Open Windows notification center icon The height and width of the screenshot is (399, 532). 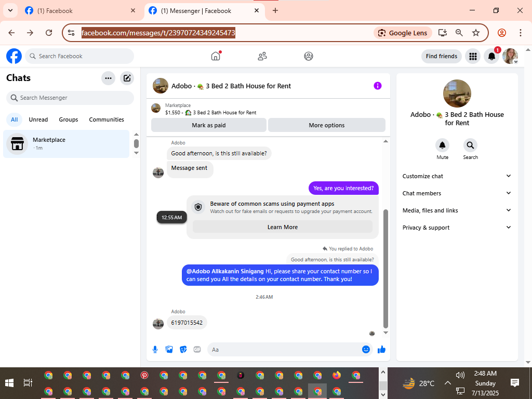point(515,383)
